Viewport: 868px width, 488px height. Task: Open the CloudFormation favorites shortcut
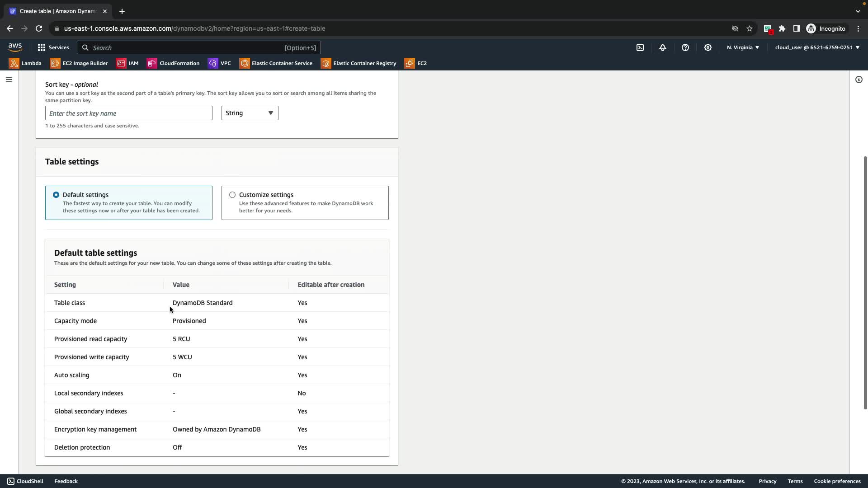tap(173, 63)
